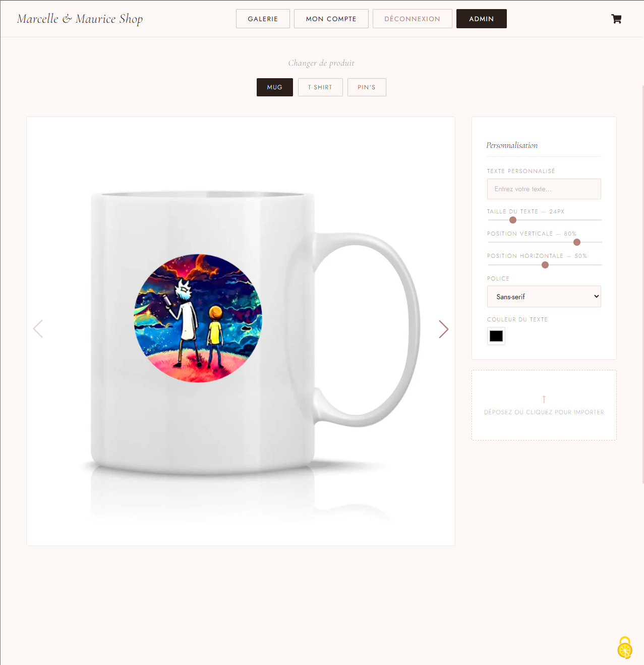Focus the custom text input field
Image resolution: width=644 pixels, height=665 pixels.
click(x=544, y=189)
